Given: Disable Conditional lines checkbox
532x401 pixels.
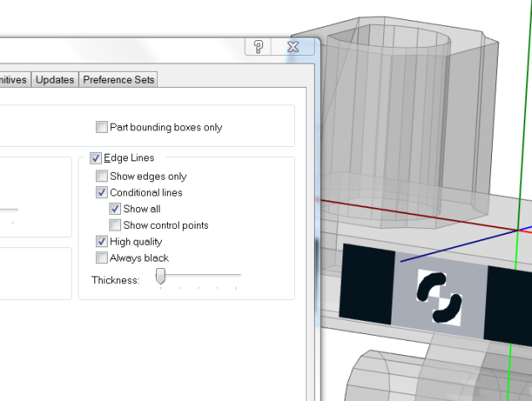Looking at the screenshot, I should [x=102, y=193].
